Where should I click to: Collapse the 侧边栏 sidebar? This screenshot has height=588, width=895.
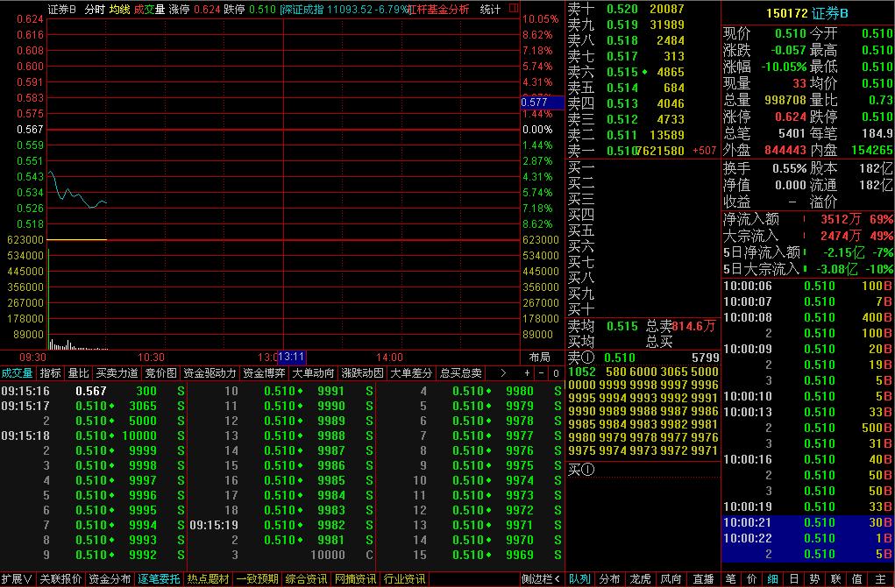click(x=541, y=579)
